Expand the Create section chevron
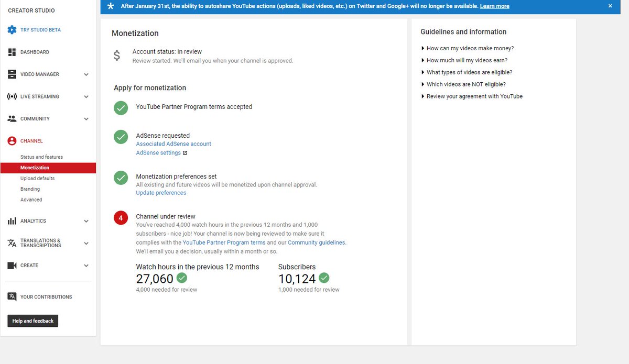The image size is (629, 364). (x=86, y=266)
